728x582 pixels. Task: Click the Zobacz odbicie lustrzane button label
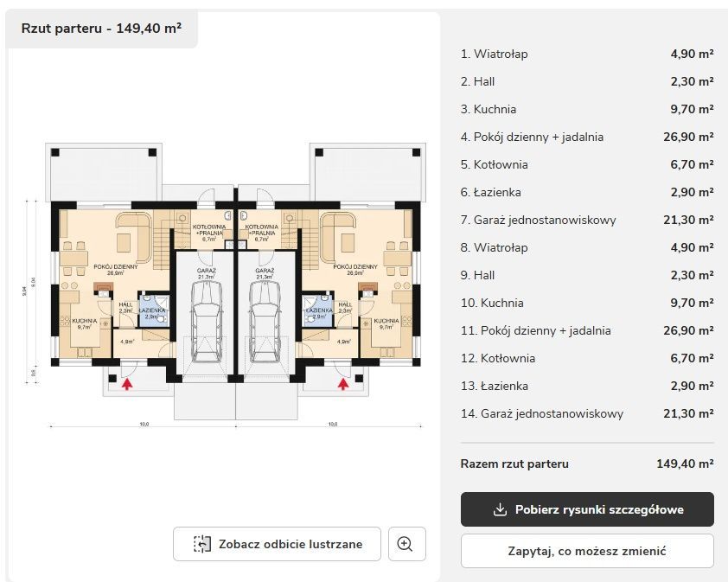[x=290, y=544]
